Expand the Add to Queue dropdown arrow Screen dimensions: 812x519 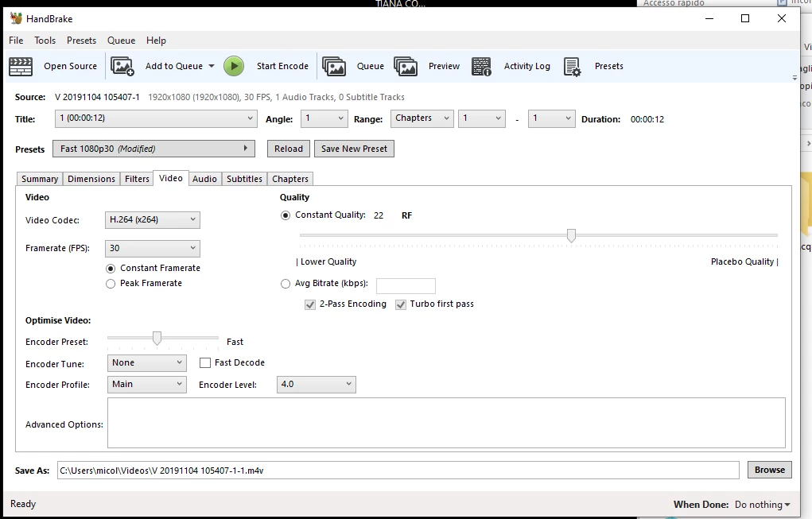tap(212, 66)
